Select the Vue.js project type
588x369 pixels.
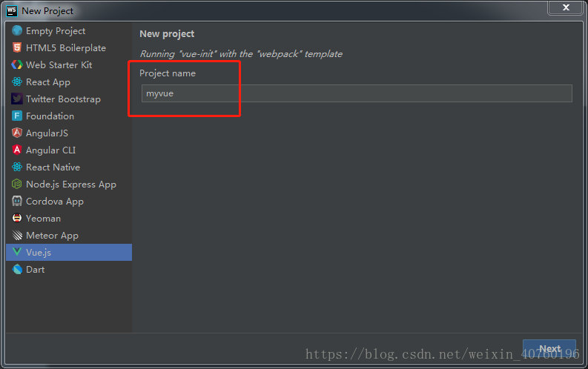(x=69, y=252)
